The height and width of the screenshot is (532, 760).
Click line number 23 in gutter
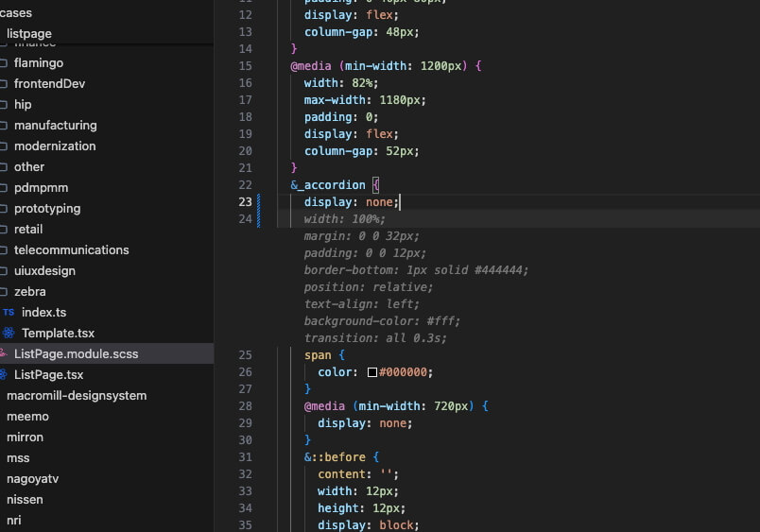coord(245,202)
